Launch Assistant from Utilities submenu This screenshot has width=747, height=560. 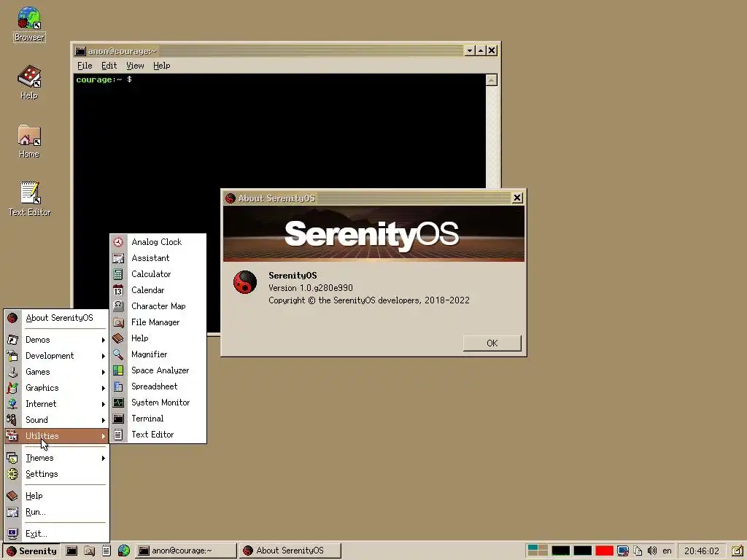point(158,258)
